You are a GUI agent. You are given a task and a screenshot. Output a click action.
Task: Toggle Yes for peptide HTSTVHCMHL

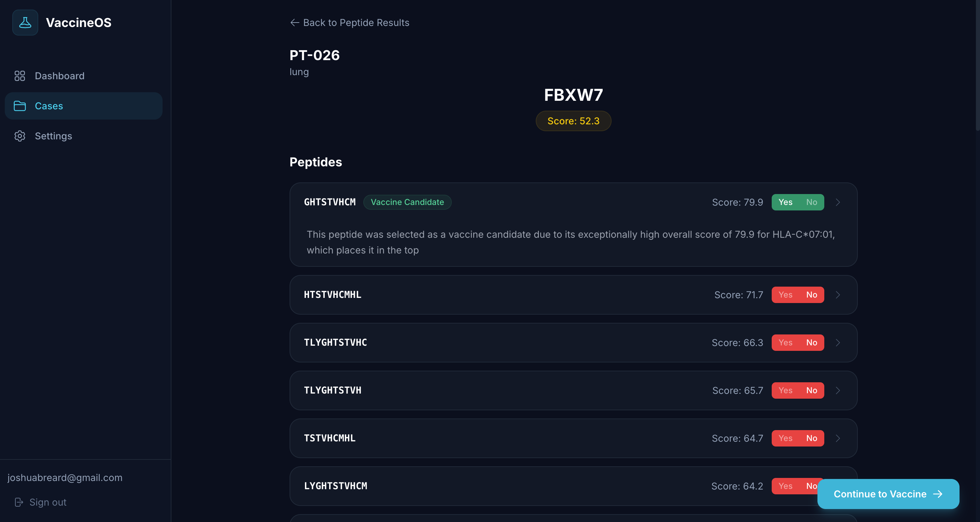click(x=785, y=295)
